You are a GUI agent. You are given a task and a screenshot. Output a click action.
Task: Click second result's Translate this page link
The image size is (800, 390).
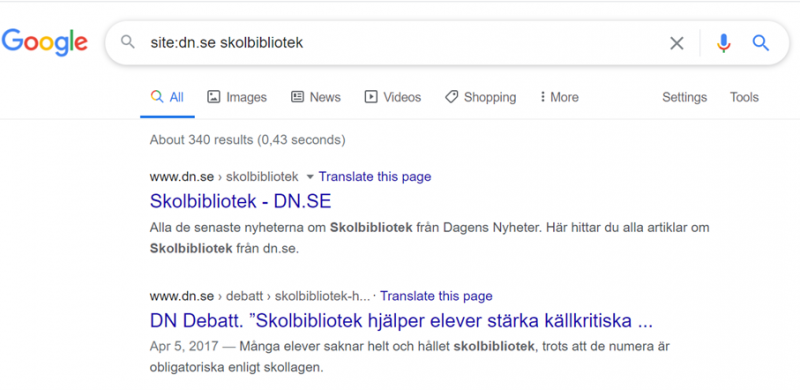(x=436, y=296)
